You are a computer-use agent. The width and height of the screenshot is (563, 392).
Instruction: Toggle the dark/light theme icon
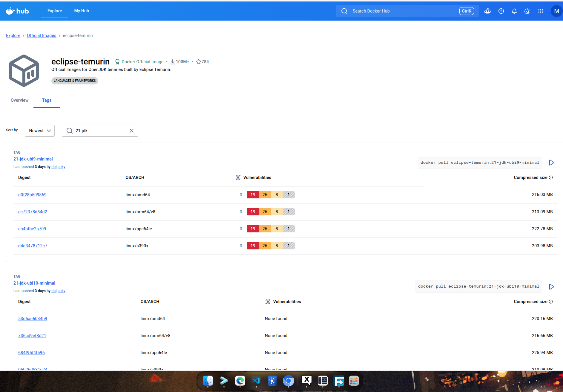coord(527,11)
